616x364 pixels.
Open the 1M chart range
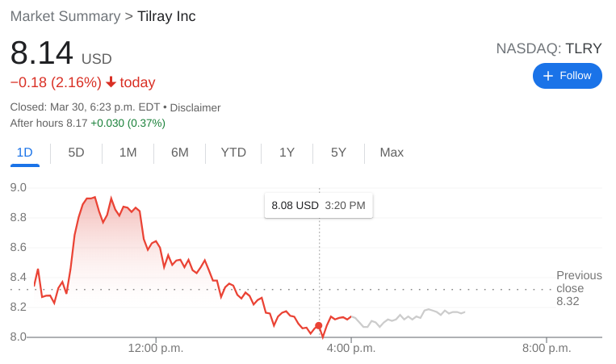click(x=128, y=153)
